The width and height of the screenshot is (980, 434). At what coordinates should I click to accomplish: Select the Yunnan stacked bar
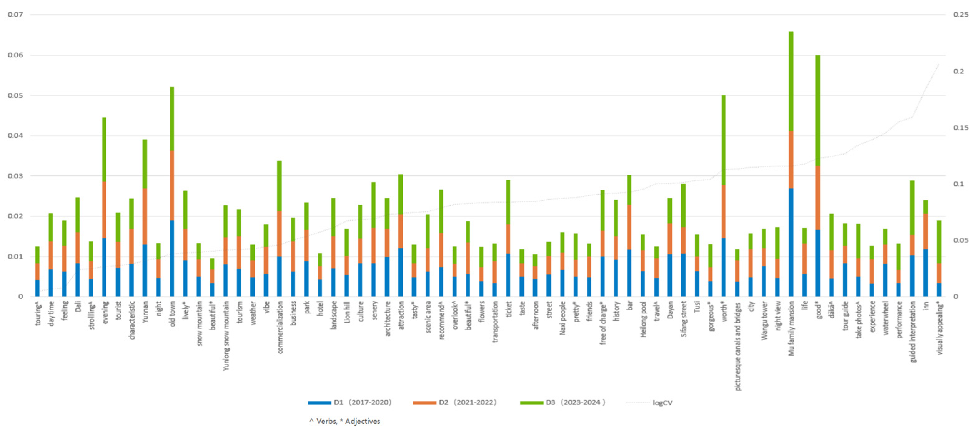point(145,218)
